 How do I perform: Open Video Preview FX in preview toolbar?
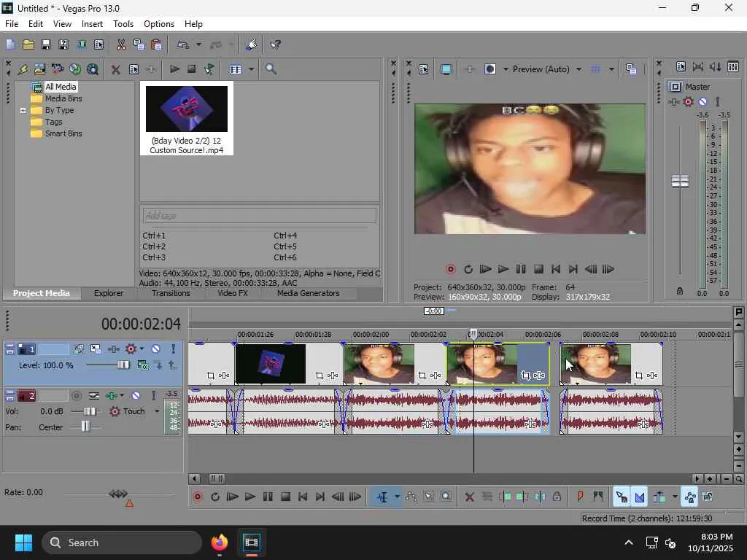click(469, 69)
